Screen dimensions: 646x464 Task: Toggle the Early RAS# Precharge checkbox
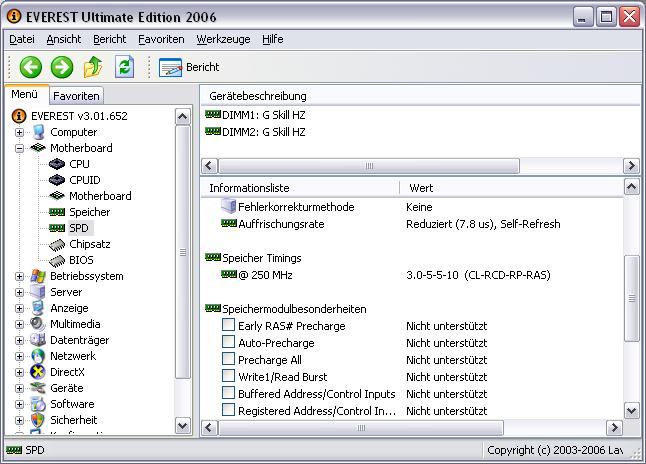tap(228, 325)
